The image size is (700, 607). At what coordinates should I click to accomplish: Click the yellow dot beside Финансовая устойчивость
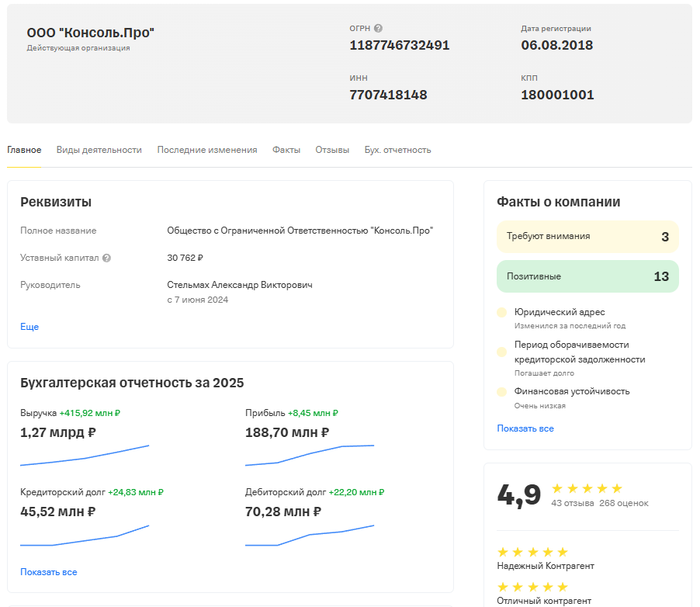[x=502, y=392]
